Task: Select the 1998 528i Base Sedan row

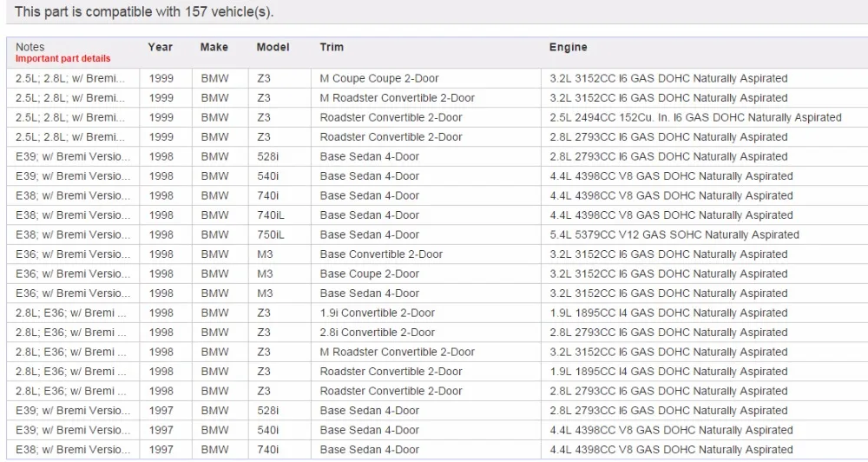Action: (437, 157)
